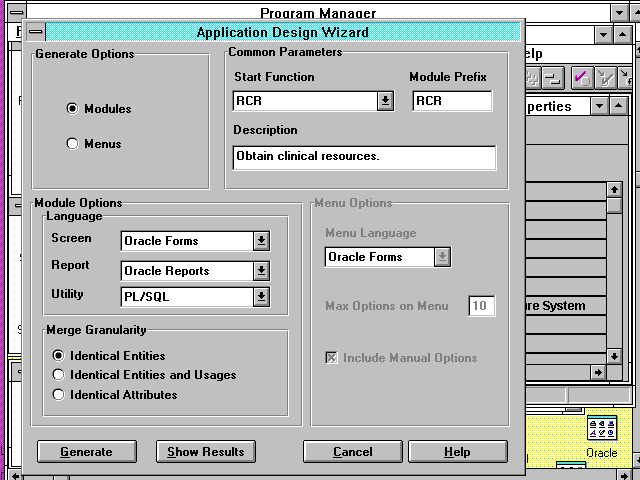This screenshot has width=640, height=480.
Task: Open the Application Design Wizard control menu box
Action: pyautogui.click(x=35, y=33)
